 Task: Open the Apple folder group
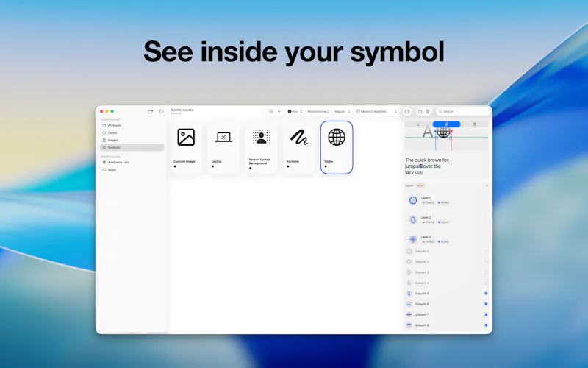132,170
